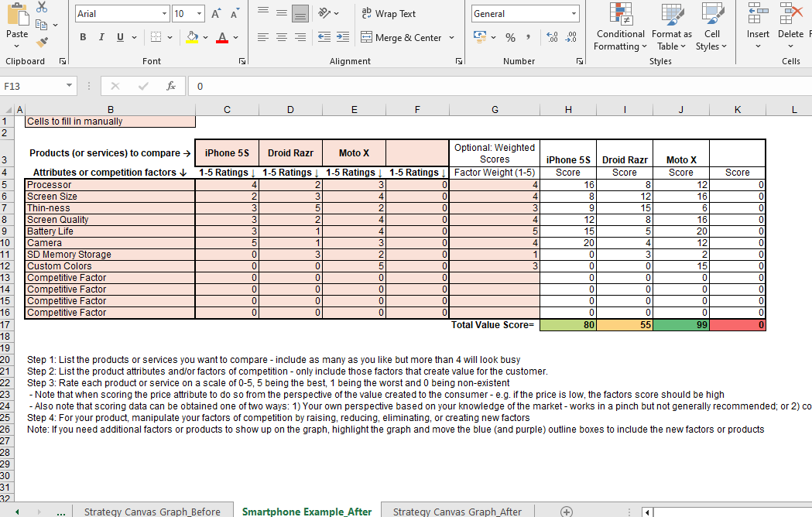Image resolution: width=812 pixels, height=517 pixels.
Task: Click Enter checkmark in formula bar
Action: pos(143,86)
